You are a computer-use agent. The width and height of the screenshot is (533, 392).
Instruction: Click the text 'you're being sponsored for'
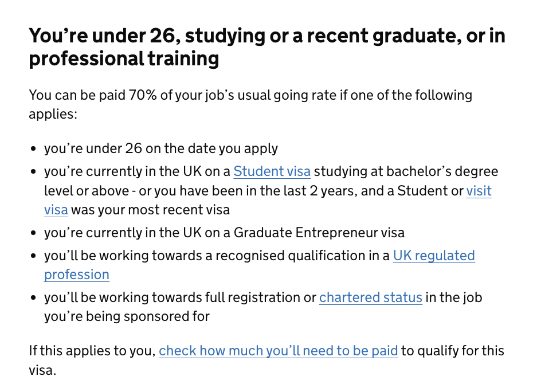point(127,316)
